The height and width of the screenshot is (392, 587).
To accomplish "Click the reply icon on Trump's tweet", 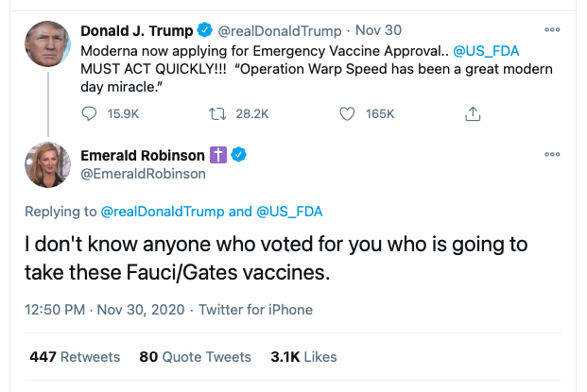I will coord(91,114).
